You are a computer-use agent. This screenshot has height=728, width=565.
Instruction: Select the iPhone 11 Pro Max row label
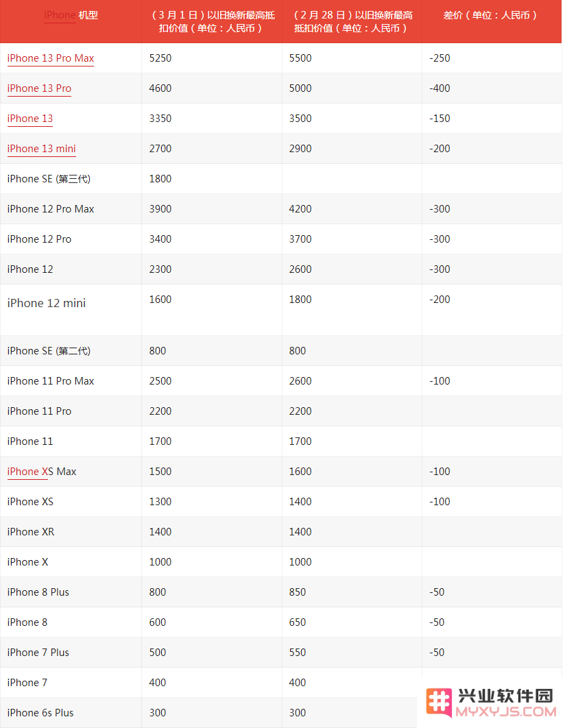51,381
